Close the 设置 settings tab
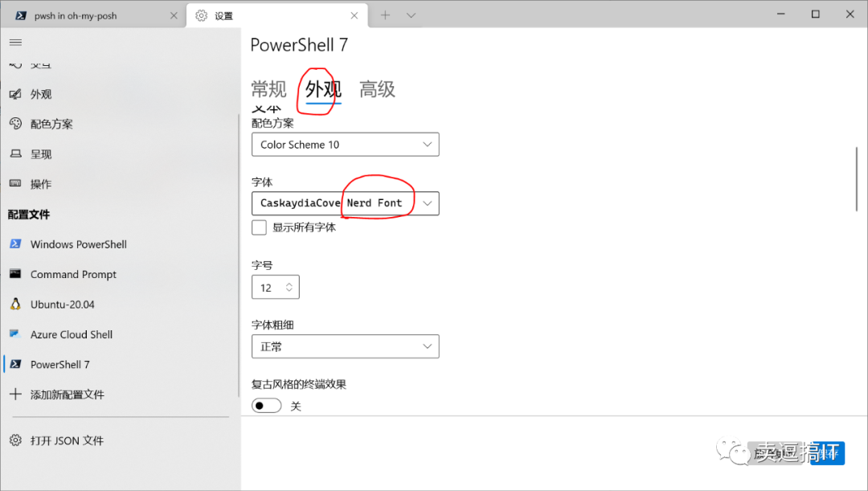Screen dimensions: 868x491 click(x=354, y=15)
